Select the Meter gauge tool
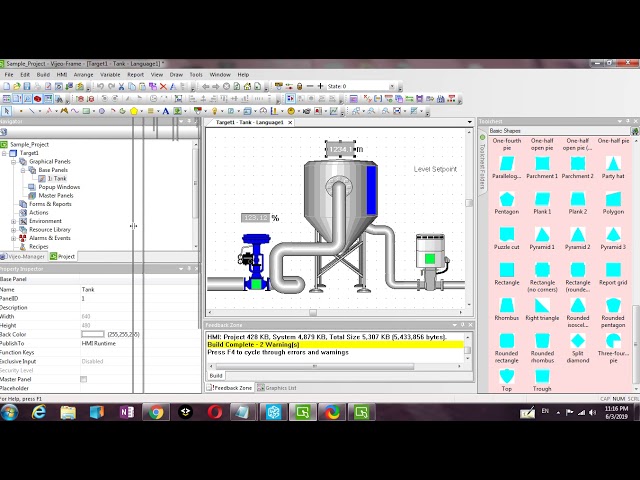640x480 pixels. coord(263,111)
